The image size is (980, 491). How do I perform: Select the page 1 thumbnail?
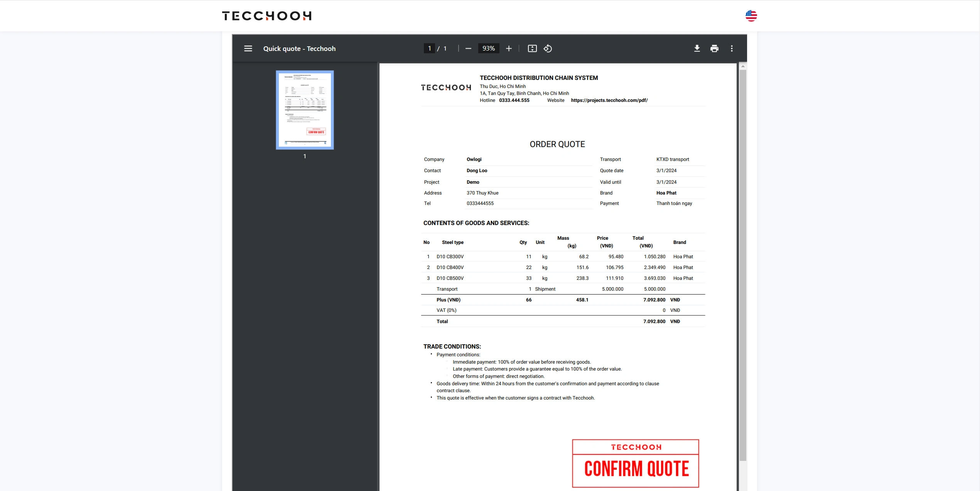pyautogui.click(x=305, y=110)
